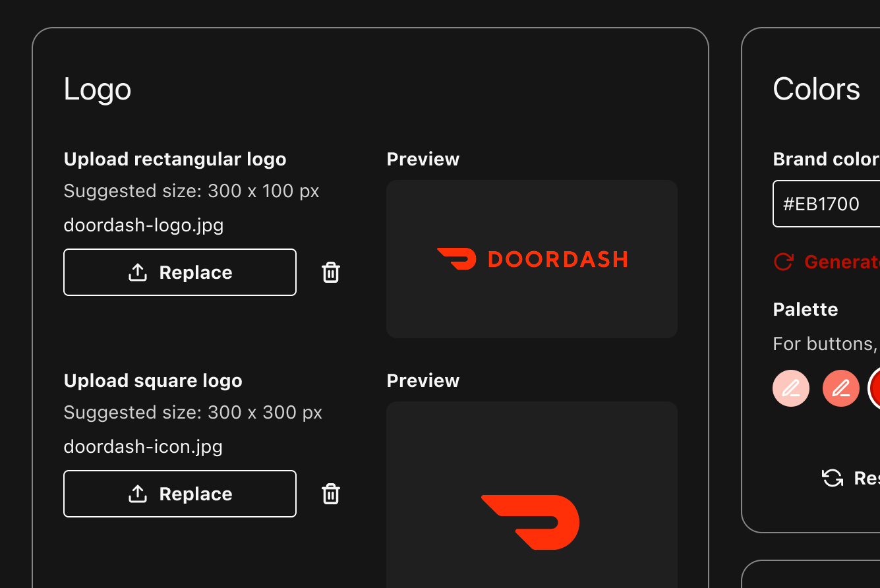Click the rectangular DoorDash logo preview
This screenshot has width=880, height=588.
tap(532, 259)
